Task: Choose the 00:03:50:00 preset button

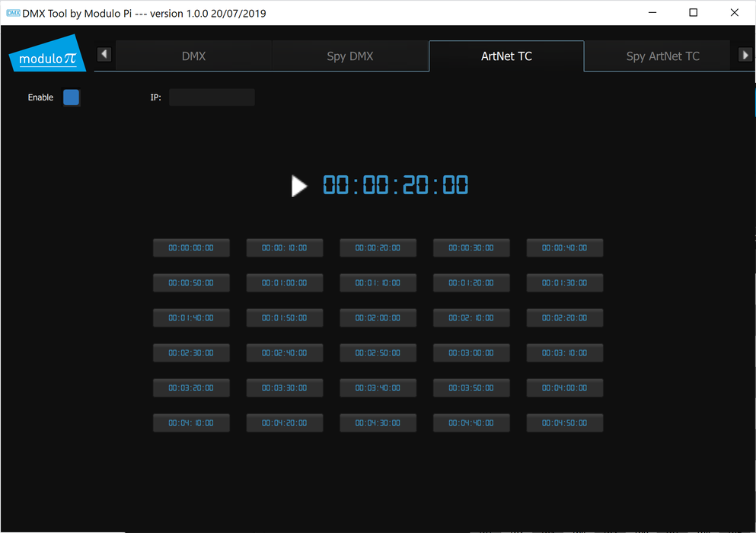Action: point(471,388)
